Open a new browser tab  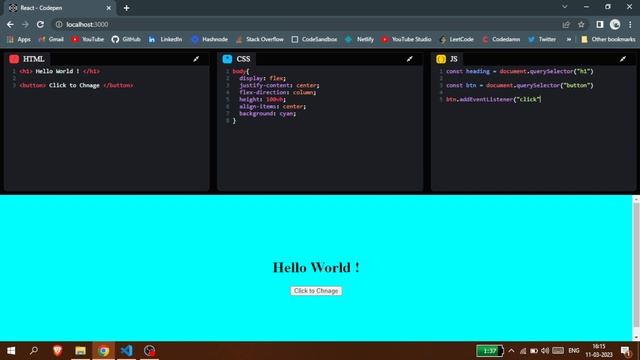point(127,8)
